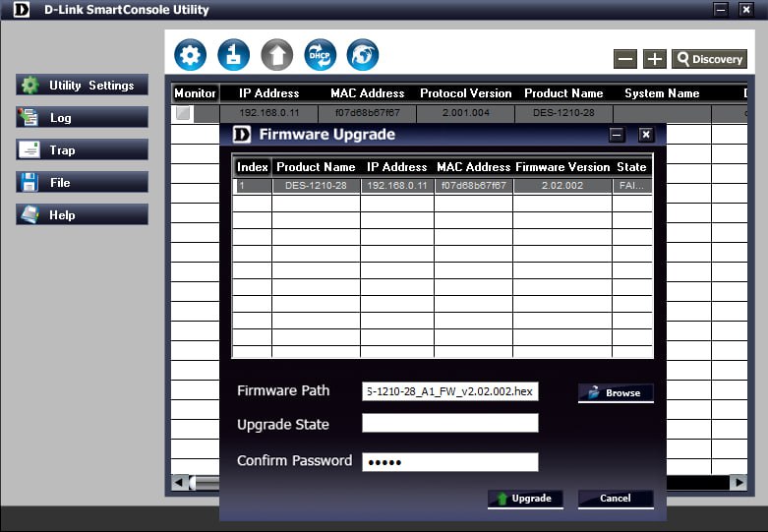The height and width of the screenshot is (532, 768).
Task: Select the FAI... state cell
Action: tap(632, 186)
